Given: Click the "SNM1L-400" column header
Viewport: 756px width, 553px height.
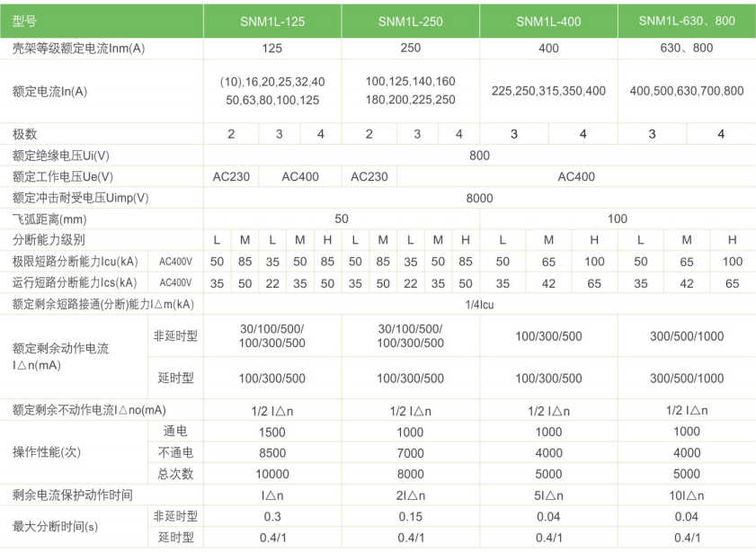Looking at the screenshot, I should click(548, 22).
